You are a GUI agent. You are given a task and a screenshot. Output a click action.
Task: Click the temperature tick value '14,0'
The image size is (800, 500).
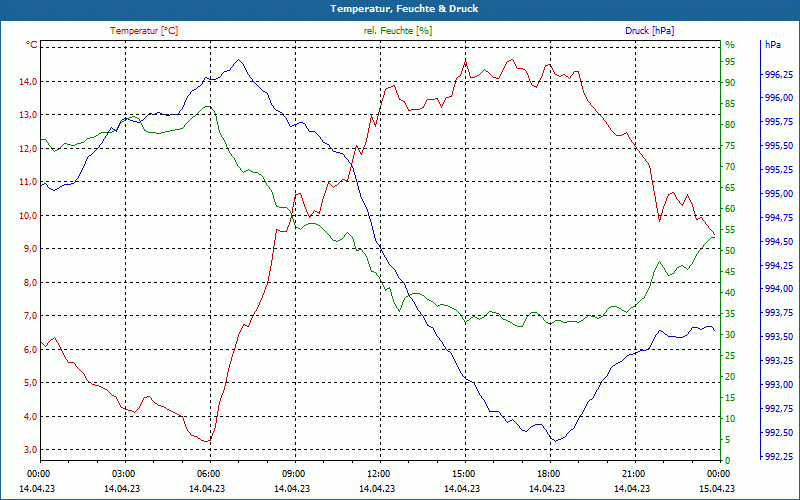(29, 82)
